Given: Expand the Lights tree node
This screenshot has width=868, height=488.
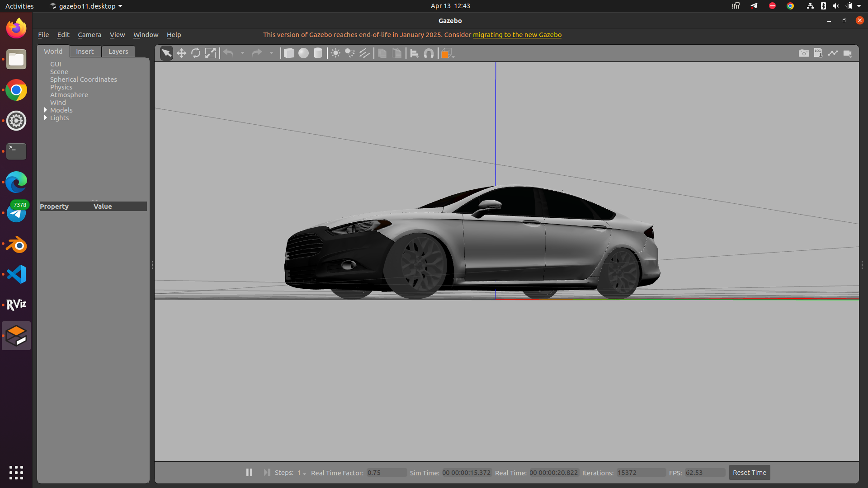Looking at the screenshot, I should [46, 117].
